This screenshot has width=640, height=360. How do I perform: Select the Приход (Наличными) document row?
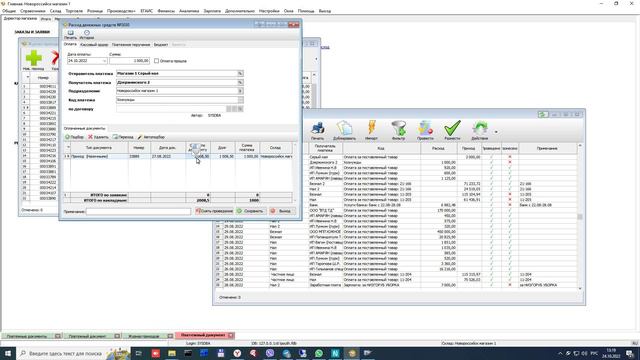(x=179, y=156)
